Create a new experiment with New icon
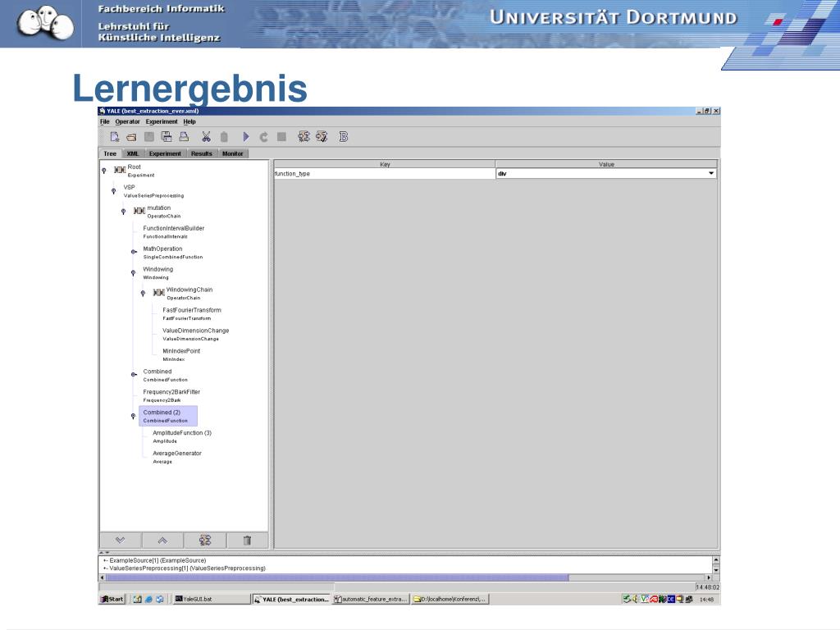The height and width of the screenshot is (630, 840). pos(115,137)
